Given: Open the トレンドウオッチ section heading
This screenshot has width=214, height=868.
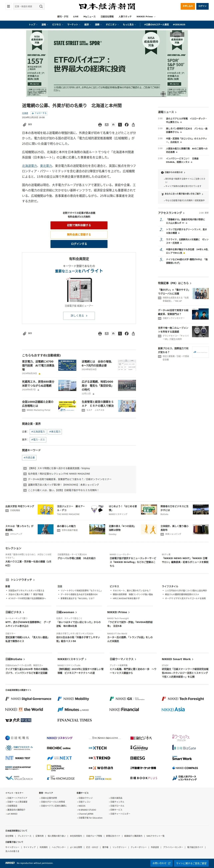Looking at the screenshot, I should [23, 580].
